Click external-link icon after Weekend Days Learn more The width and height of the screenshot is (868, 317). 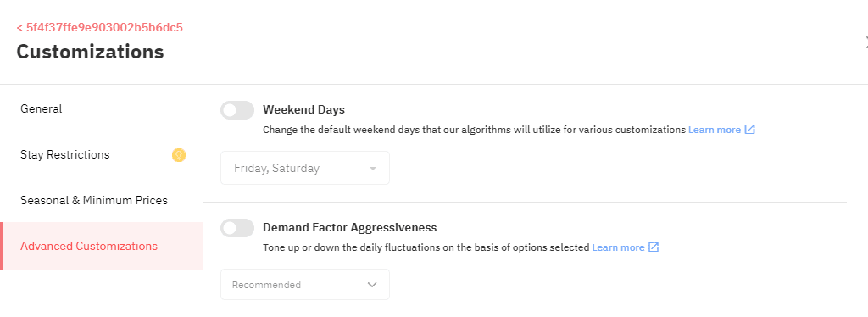pos(749,130)
